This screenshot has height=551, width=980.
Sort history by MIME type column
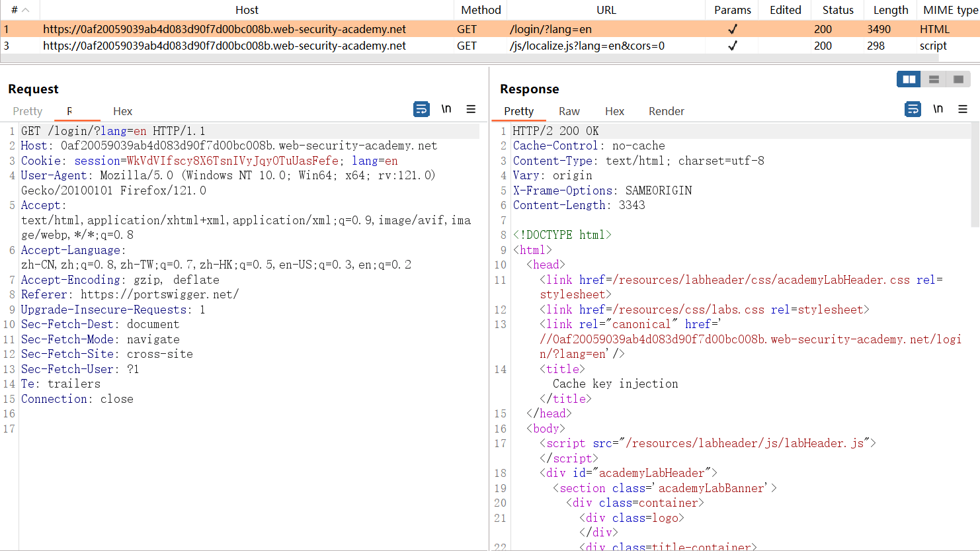(950, 10)
